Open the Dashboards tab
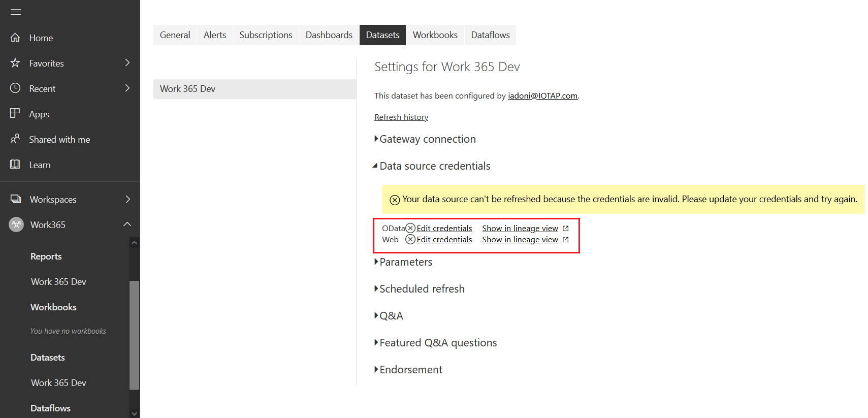 (x=329, y=35)
